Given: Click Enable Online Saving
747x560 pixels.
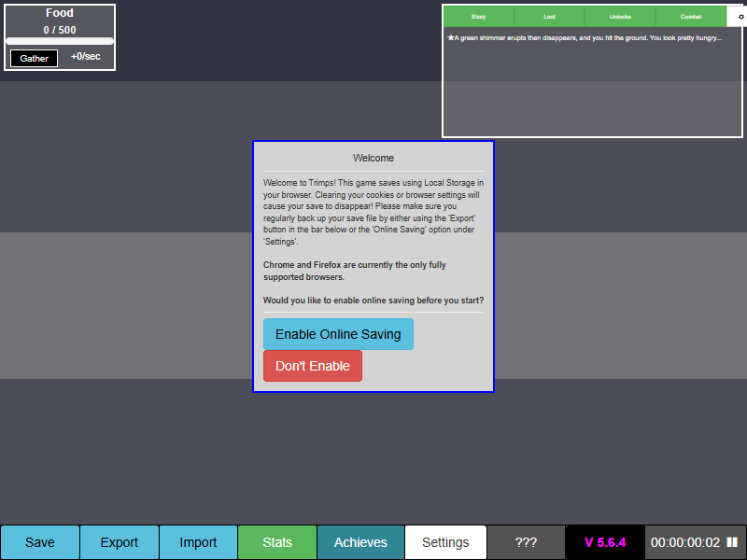Looking at the screenshot, I should click(338, 334).
